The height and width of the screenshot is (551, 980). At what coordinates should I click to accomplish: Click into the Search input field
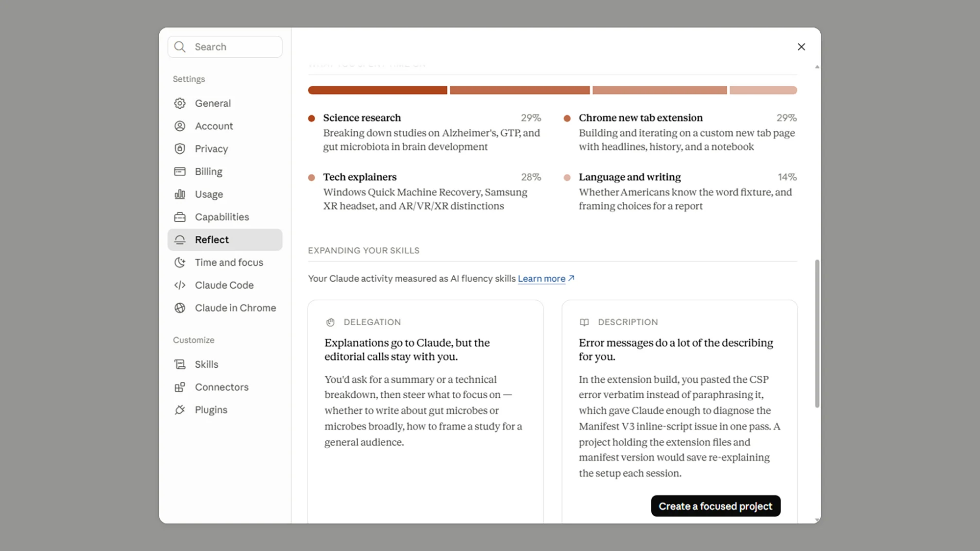tap(225, 47)
